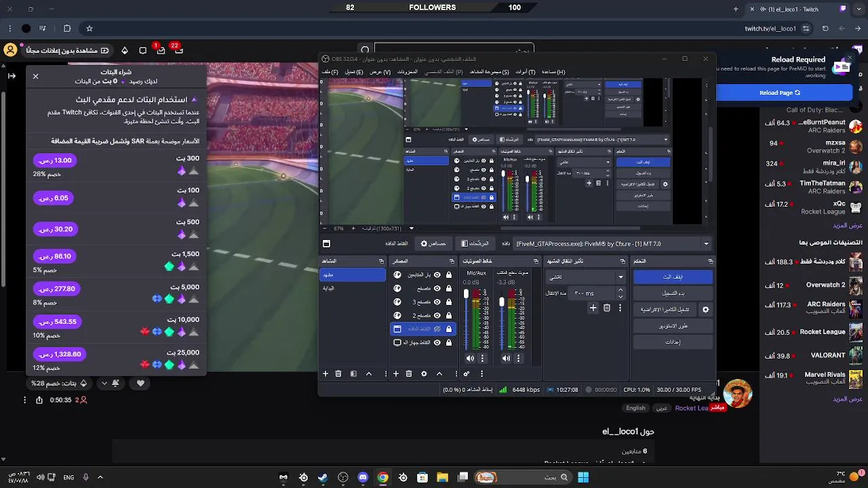Open OBS Profile menu (P)

(x=443, y=72)
